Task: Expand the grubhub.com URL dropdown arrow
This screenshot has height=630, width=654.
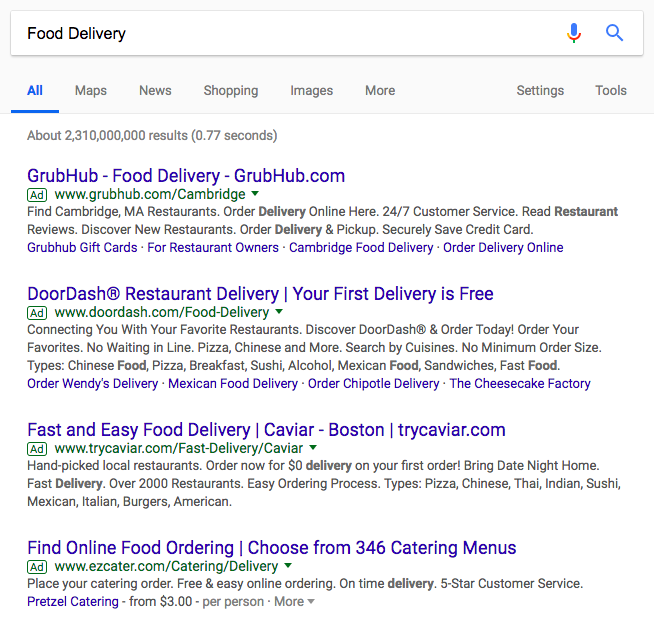Action: [x=255, y=194]
